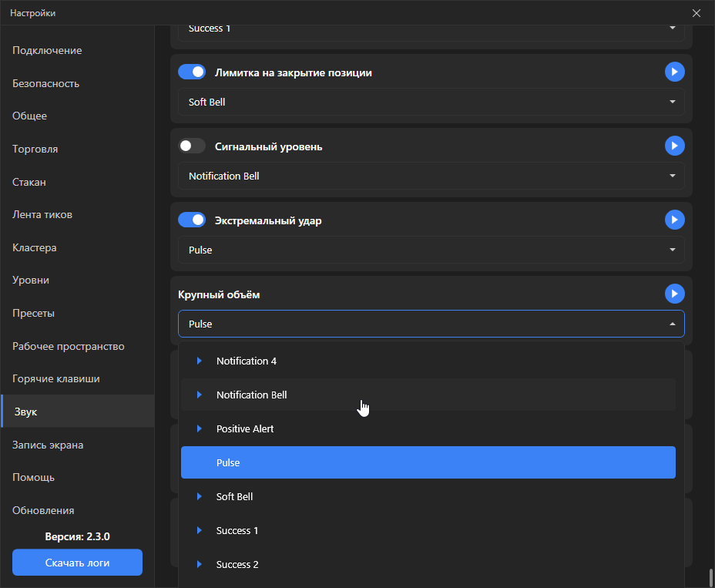
Task: Open the Notification Bell sound dropdown
Action: [431, 176]
